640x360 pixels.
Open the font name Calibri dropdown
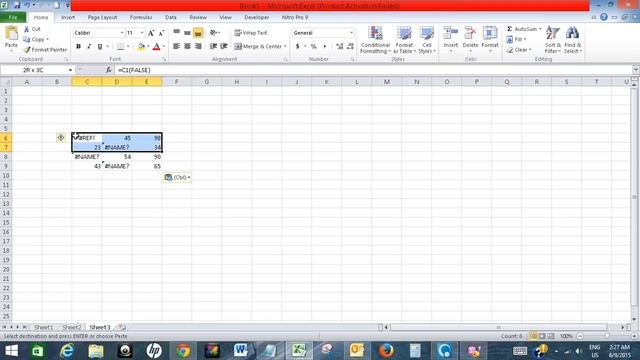click(x=121, y=33)
